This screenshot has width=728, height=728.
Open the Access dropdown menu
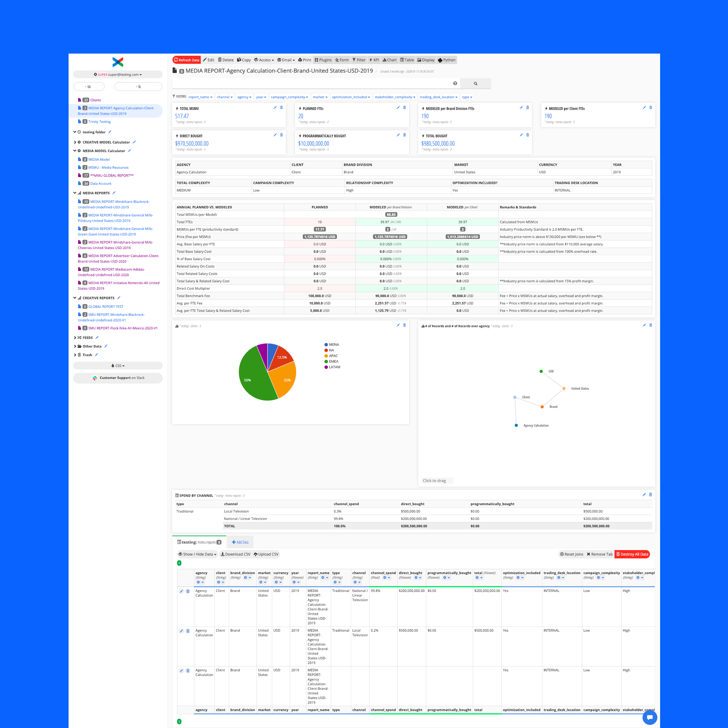tap(264, 60)
